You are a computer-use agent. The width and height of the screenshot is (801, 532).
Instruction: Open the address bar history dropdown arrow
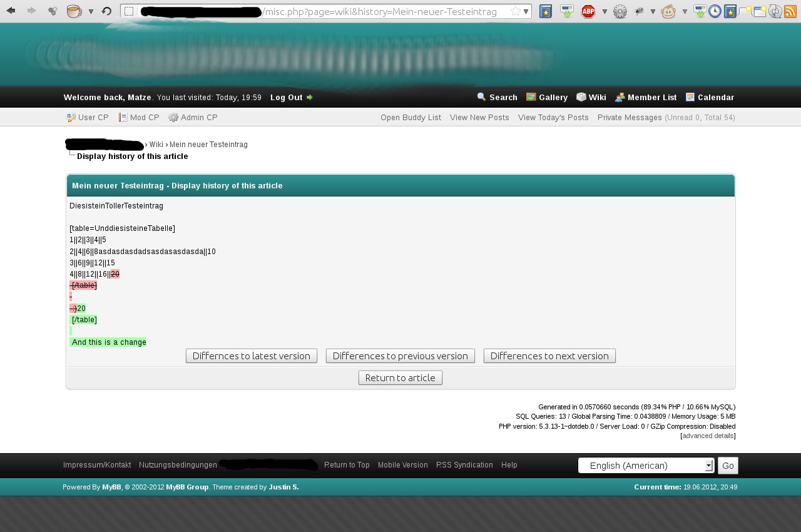pos(526,11)
